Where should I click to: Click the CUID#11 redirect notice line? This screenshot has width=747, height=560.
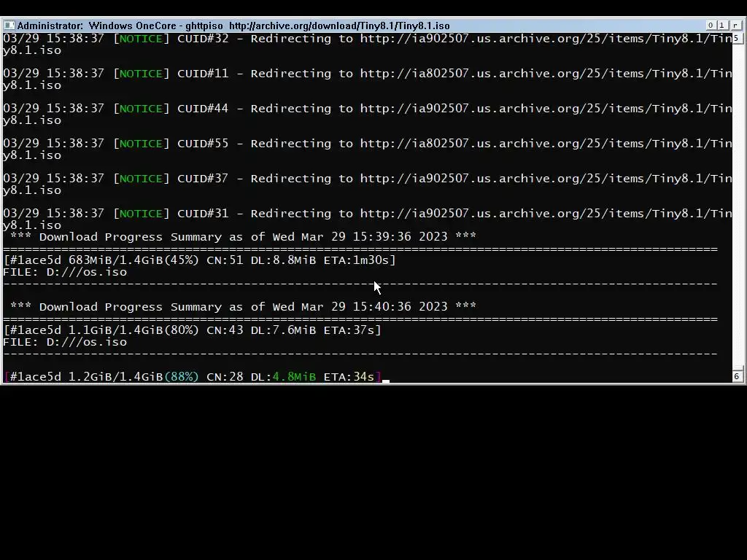[367, 79]
